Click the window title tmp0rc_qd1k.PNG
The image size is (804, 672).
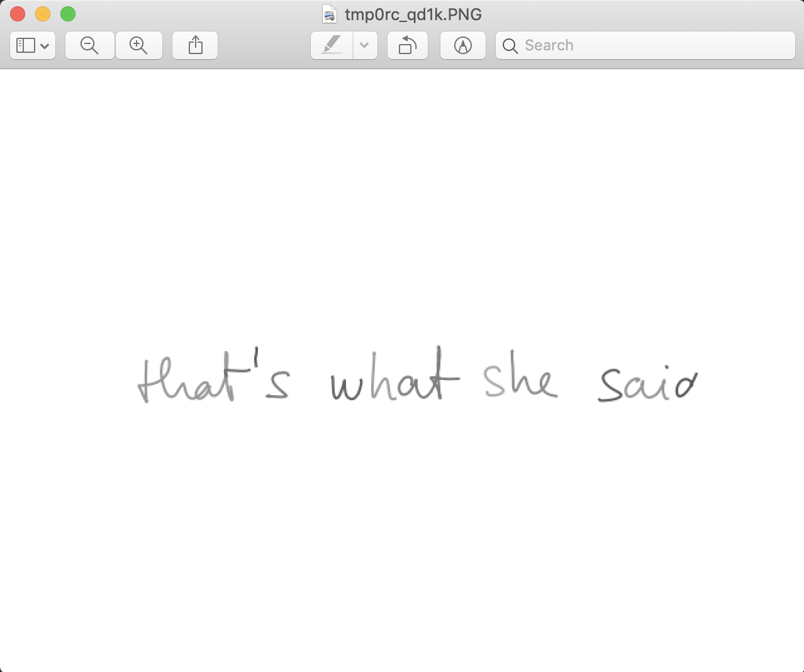click(x=413, y=14)
